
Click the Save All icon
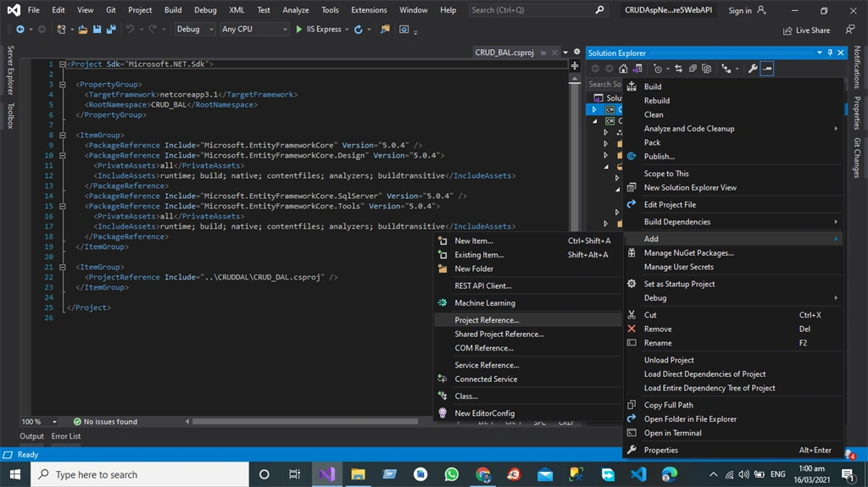point(111,30)
